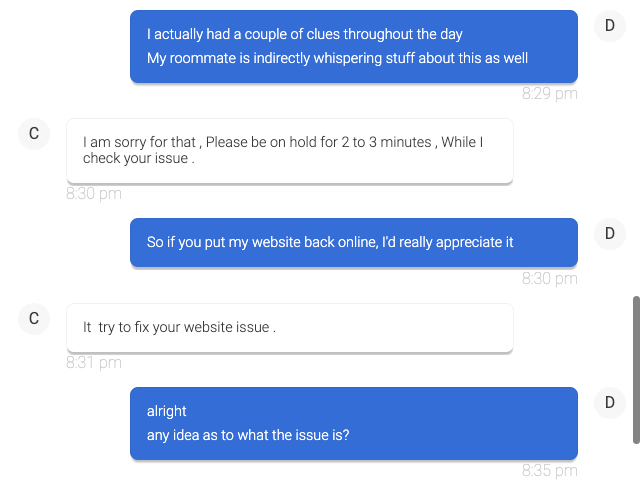Image resolution: width=641 pixels, height=485 pixels.
Task: Click the C avatar beside the hold request
Action: [x=34, y=134]
